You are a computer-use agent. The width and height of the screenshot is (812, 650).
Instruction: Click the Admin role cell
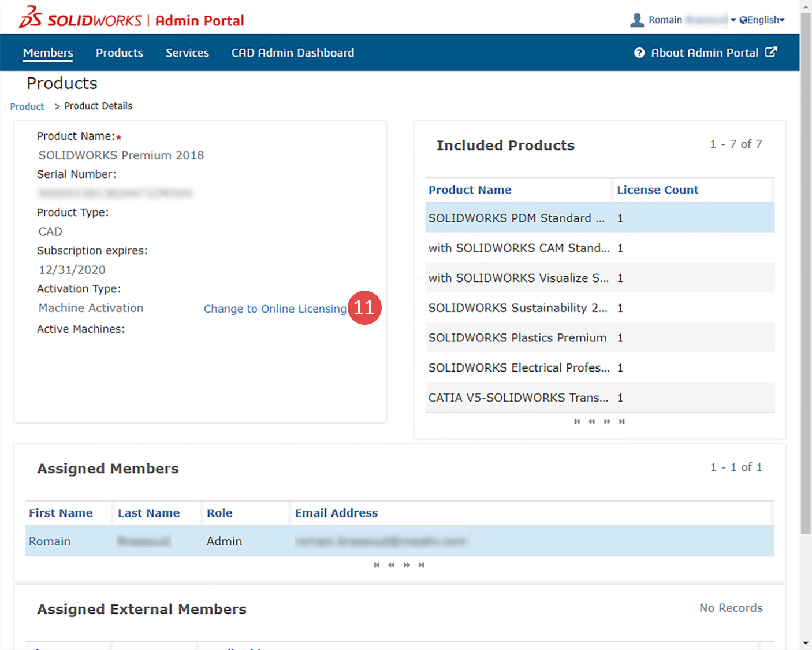tap(224, 541)
